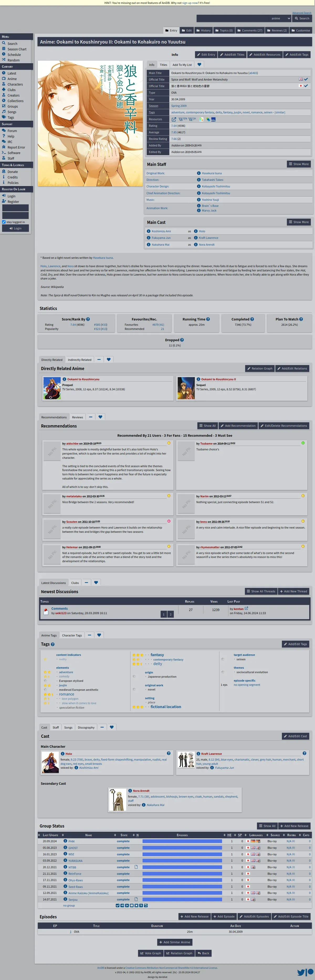Click checkmark on Japanese official title row
The width and height of the screenshot is (315, 980).
coord(306,86)
